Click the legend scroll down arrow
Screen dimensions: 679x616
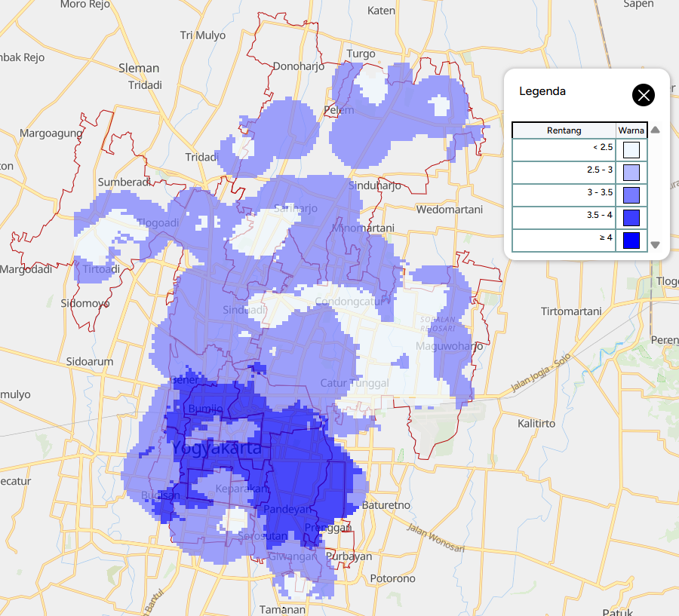click(x=655, y=244)
